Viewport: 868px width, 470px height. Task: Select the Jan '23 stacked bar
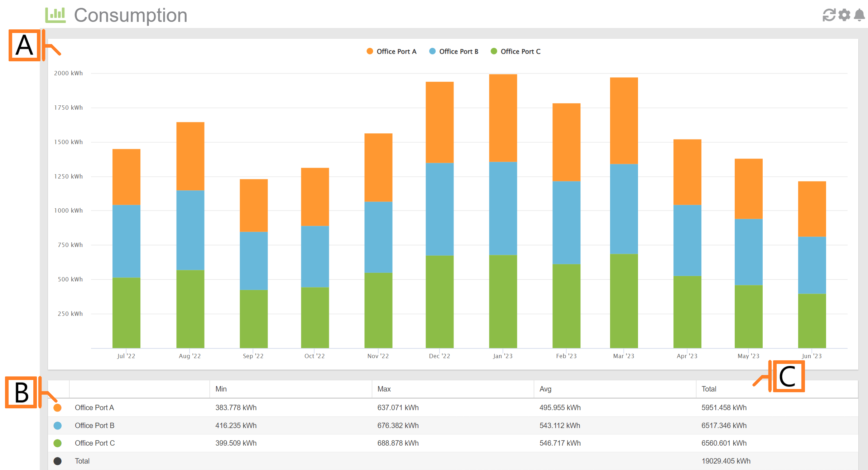503,211
